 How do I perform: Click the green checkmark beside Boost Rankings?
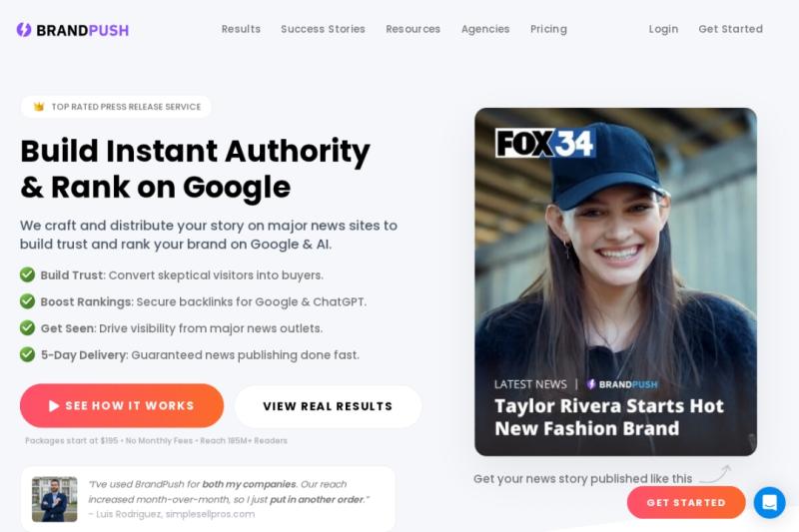tap(28, 301)
